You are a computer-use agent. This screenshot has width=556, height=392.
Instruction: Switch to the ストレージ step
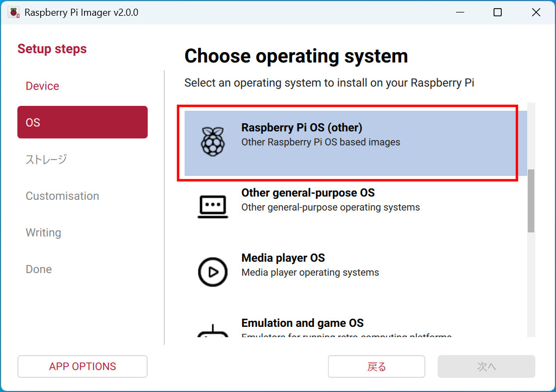pos(46,159)
